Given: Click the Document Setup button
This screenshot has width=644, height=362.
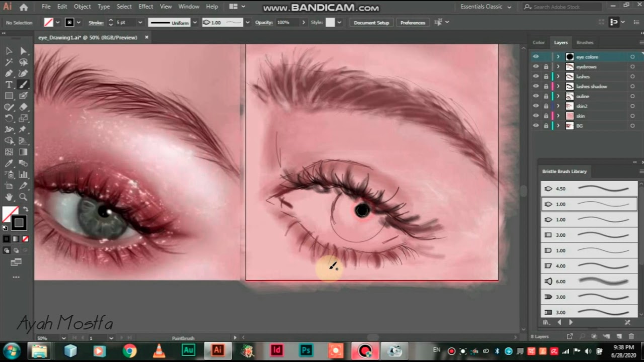Looking at the screenshot, I should pyautogui.click(x=371, y=23).
